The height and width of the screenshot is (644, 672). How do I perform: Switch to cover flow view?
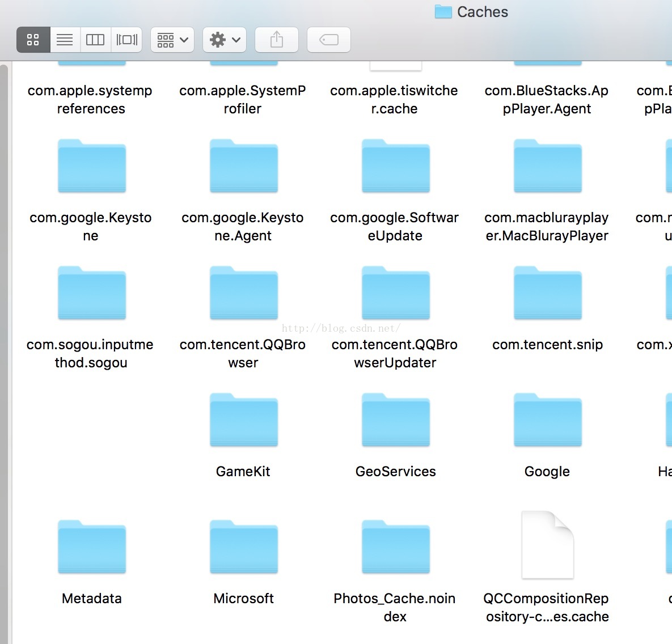tap(126, 40)
